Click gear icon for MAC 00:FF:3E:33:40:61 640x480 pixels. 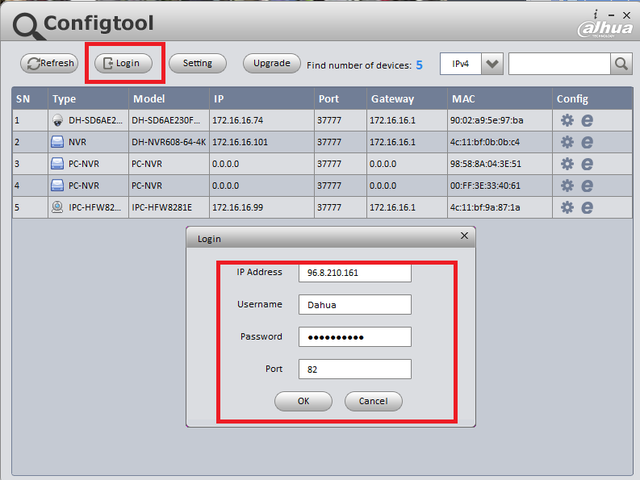567,186
